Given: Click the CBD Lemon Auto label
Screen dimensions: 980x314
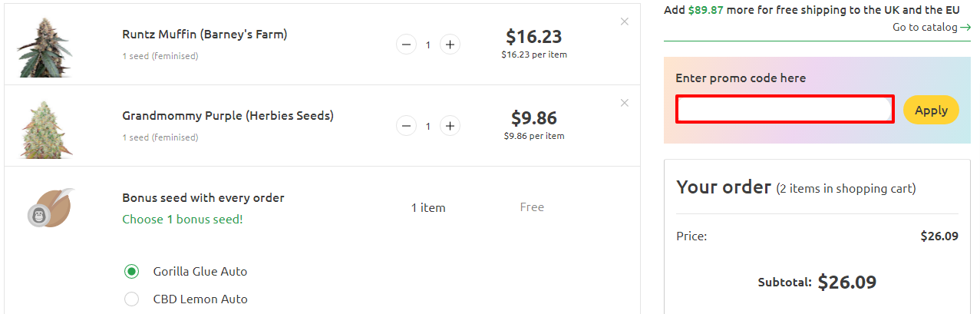Looking at the screenshot, I should [200, 299].
